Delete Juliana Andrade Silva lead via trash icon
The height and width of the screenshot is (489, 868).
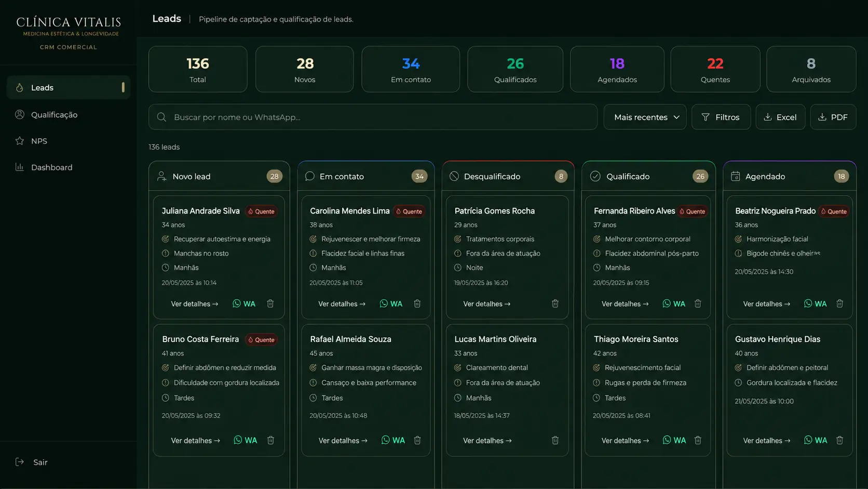tap(270, 303)
